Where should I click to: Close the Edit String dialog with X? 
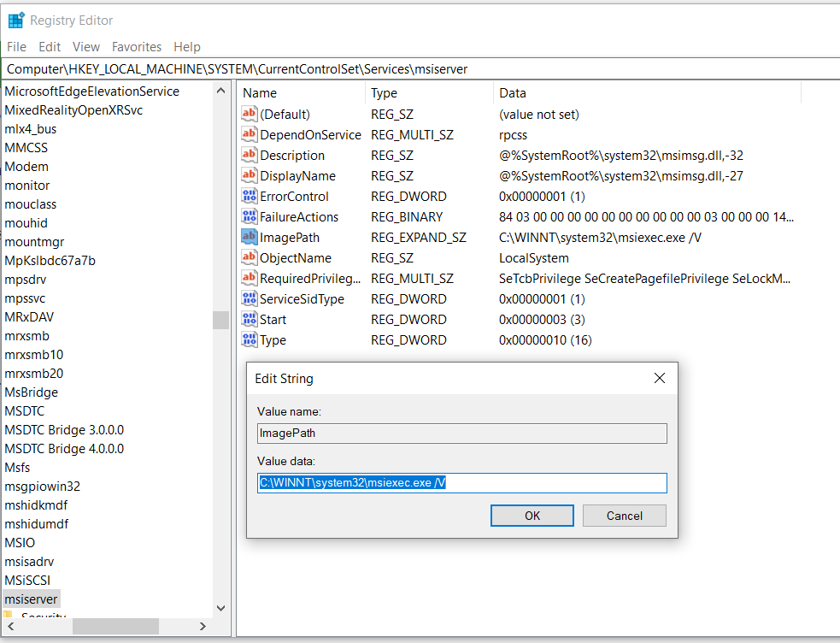(660, 378)
